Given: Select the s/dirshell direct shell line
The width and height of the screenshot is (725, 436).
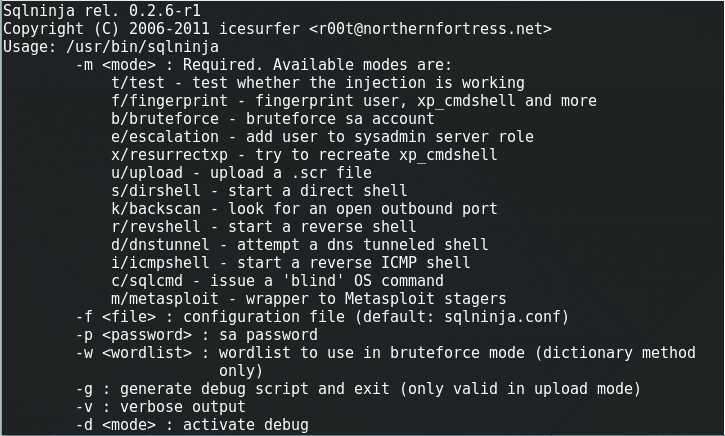Looking at the screenshot, I should coord(260,191).
